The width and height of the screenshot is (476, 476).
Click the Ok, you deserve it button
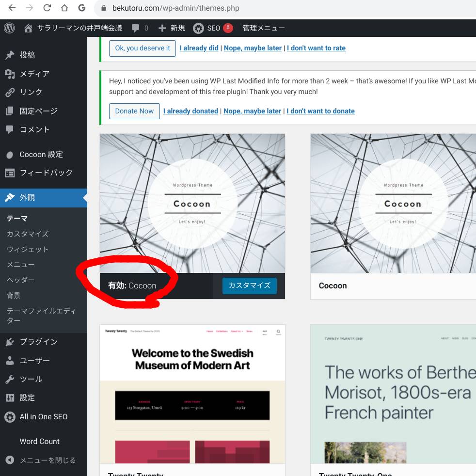tap(143, 48)
